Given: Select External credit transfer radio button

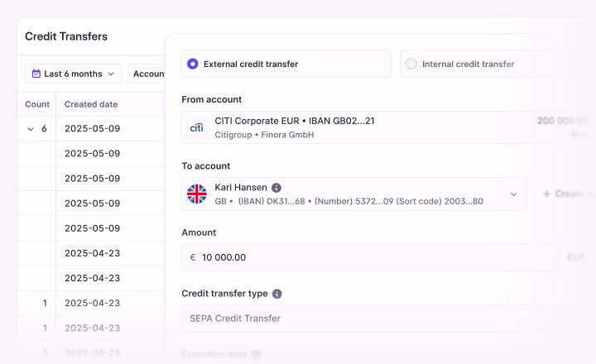Looking at the screenshot, I should tap(193, 64).
